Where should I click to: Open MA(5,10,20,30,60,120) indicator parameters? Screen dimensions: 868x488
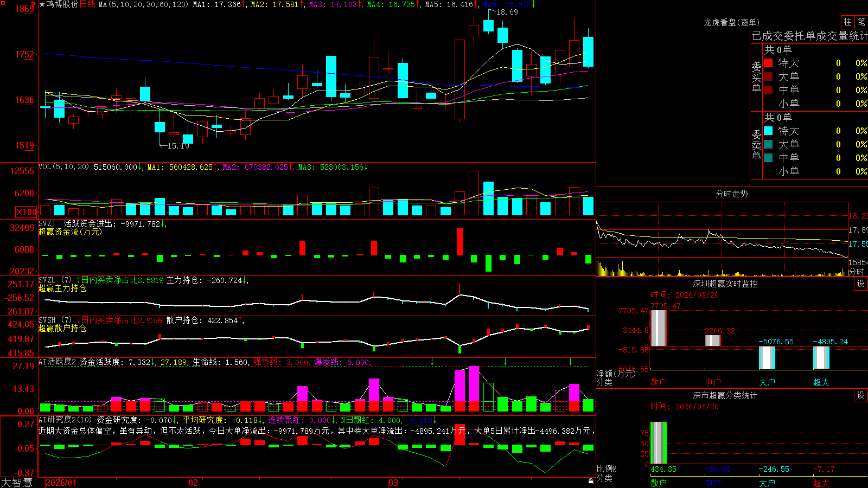point(143,4)
